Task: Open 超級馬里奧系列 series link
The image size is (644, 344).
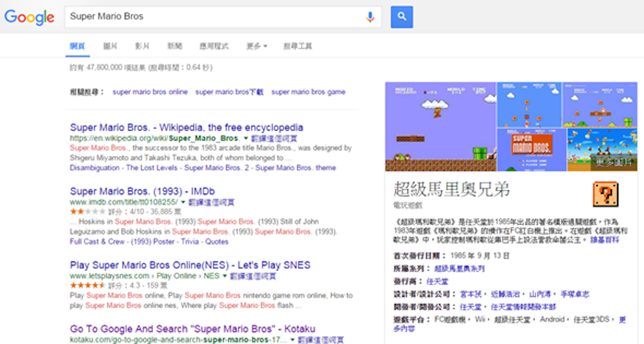Action: point(459,269)
